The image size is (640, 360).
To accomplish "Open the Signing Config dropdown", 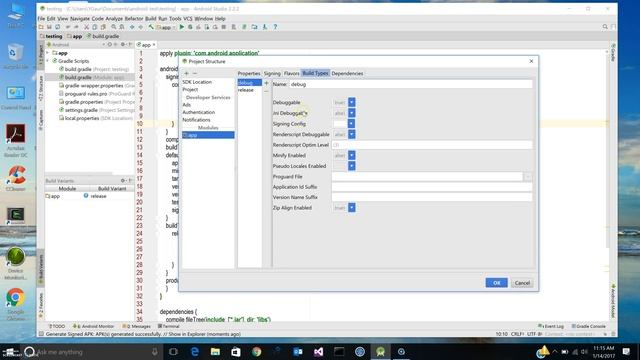I will 351,124.
